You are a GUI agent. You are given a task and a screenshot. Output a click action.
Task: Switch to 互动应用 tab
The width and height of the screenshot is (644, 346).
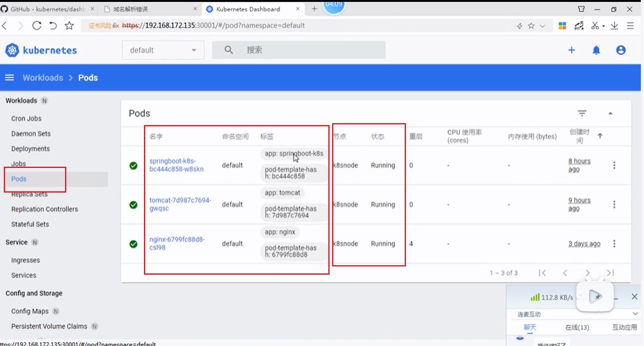pos(624,327)
